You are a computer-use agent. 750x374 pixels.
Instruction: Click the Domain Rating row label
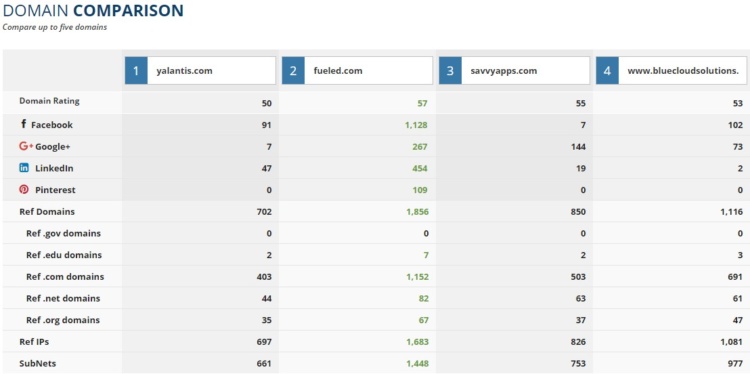(x=49, y=101)
